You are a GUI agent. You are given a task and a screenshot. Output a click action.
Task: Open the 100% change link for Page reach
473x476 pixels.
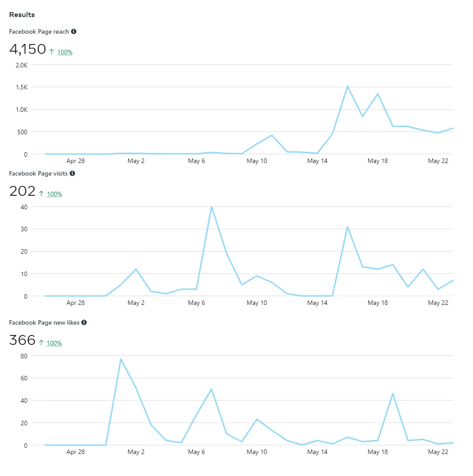coord(65,52)
